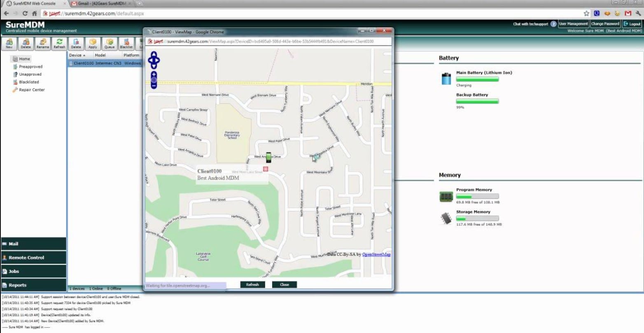Click the Storage Memory chip icon
This screenshot has height=333, width=644.
(446, 218)
